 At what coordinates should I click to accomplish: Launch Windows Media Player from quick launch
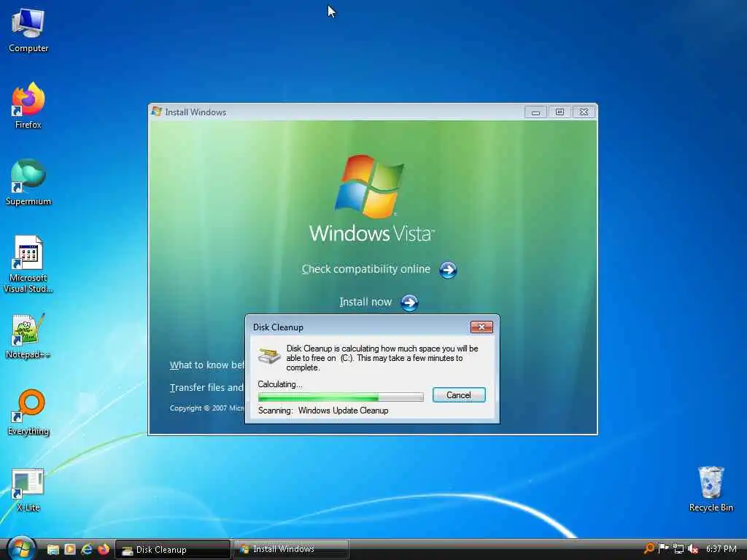(x=70, y=550)
